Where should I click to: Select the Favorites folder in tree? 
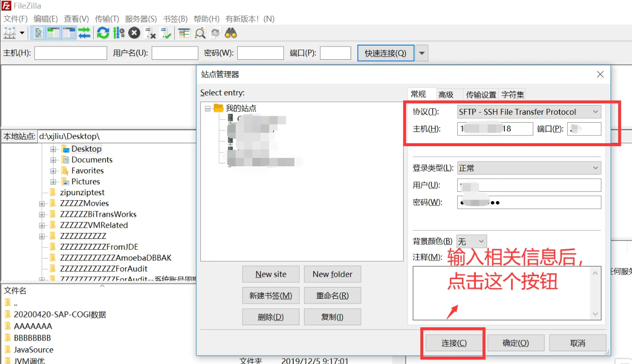pos(87,171)
